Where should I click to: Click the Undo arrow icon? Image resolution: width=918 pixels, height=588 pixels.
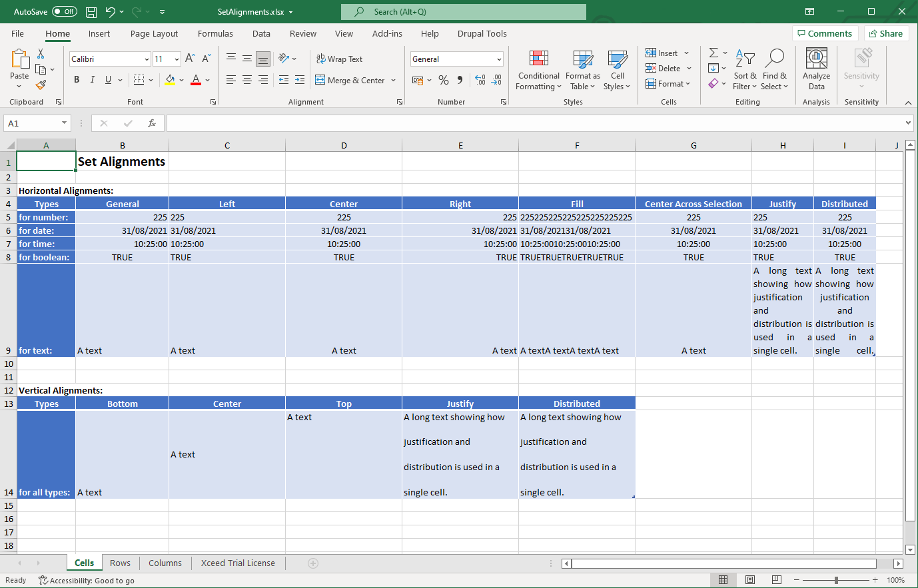point(111,12)
